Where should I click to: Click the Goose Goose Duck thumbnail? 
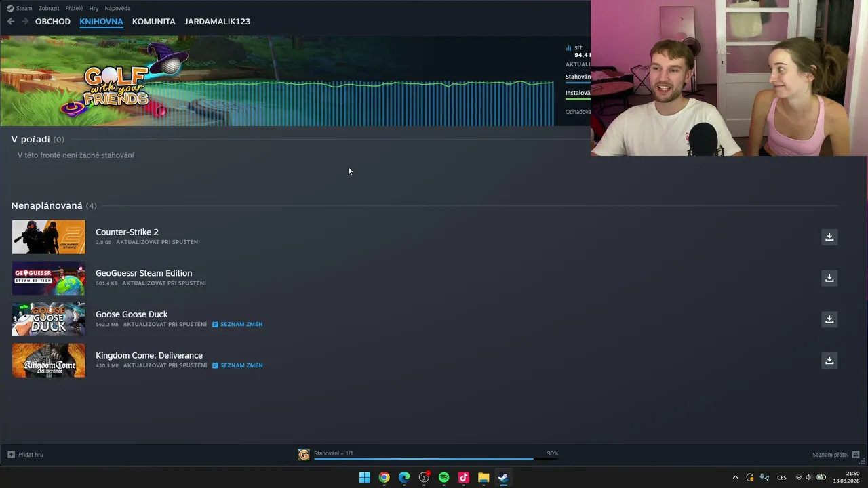pyautogui.click(x=49, y=319)
